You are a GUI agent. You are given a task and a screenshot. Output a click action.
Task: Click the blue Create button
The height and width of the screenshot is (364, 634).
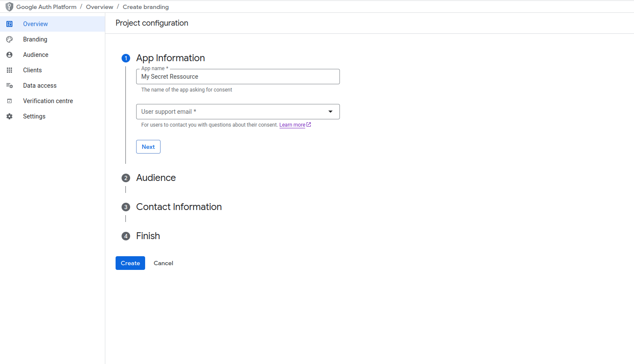coord(130,263)
